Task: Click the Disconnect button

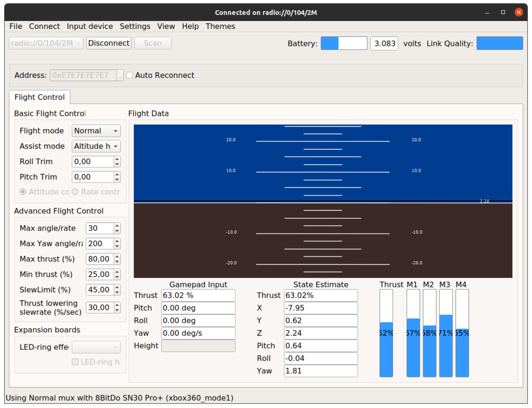Action: [x=109, y=43]
